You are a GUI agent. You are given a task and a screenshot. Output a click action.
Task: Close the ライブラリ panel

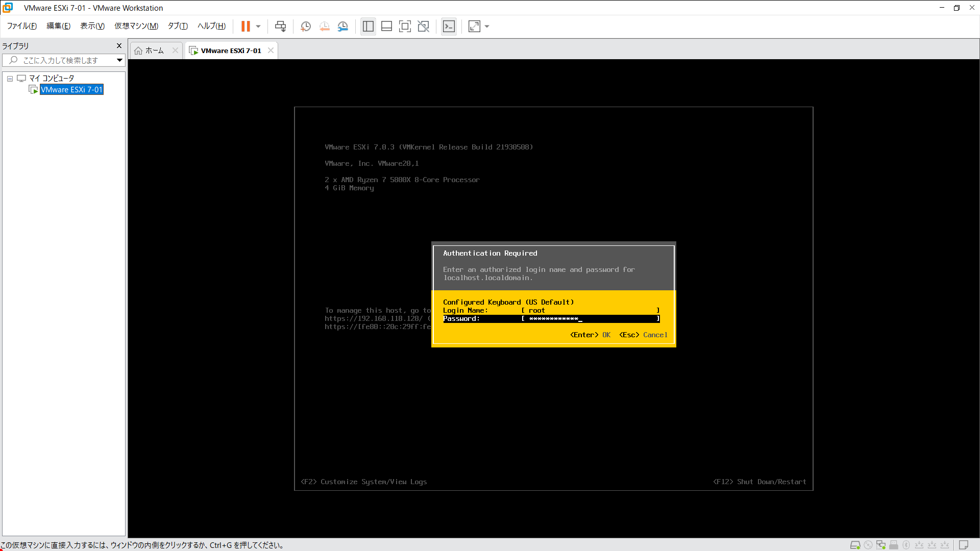(119, 46)
